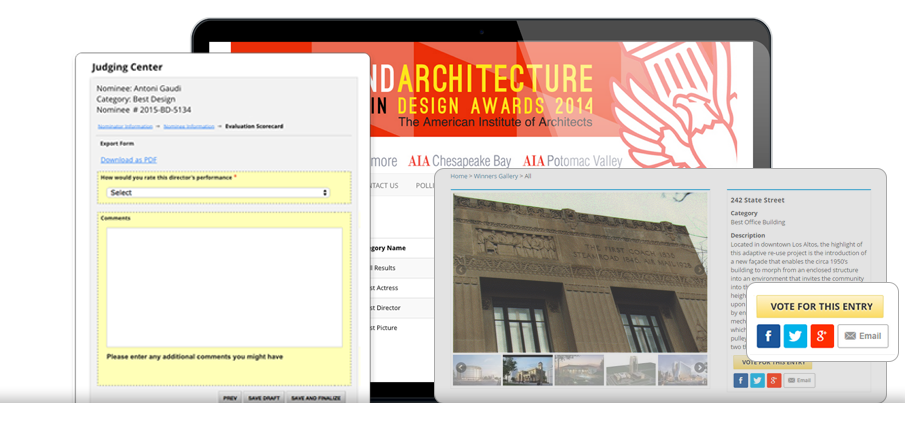The width and height of the screenshot is (905, 436).
Task: Click the SAVE AND FINALIZE button
Action: click(x=316, y=398)
